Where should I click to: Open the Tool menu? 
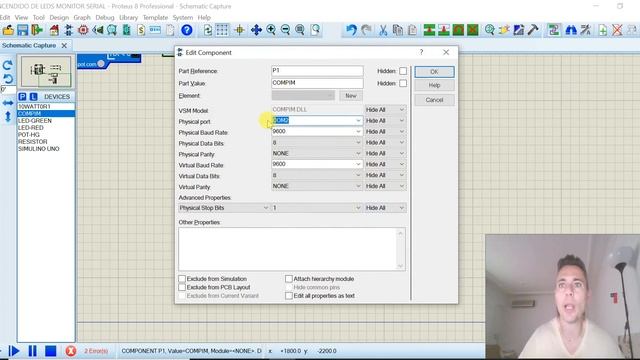[x=39, y=18]
